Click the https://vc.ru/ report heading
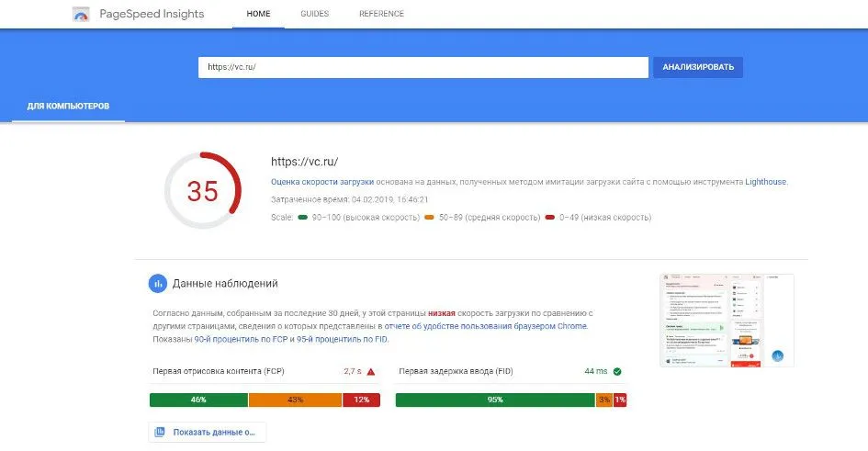Image resolution: width=868 pixels, height=451 pixels. (304, 162)
